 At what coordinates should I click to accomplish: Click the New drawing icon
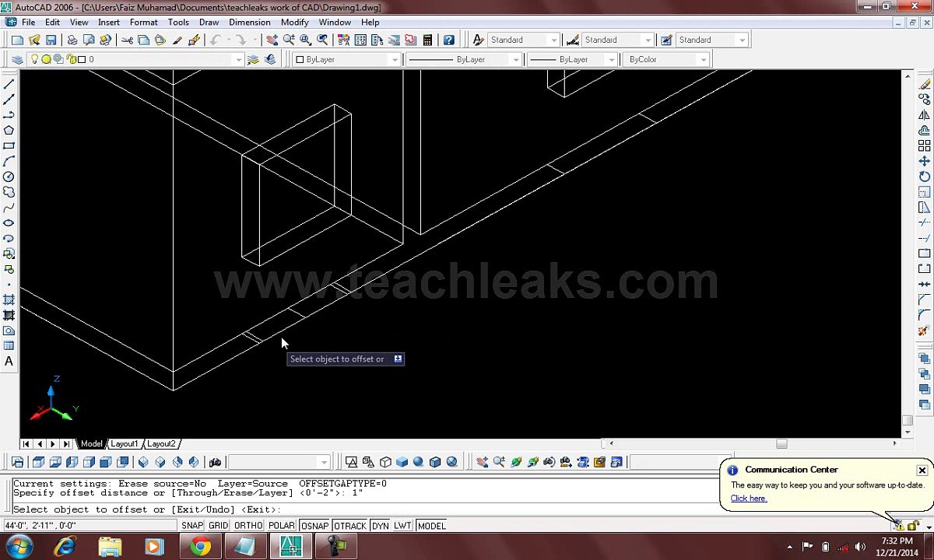17,40
